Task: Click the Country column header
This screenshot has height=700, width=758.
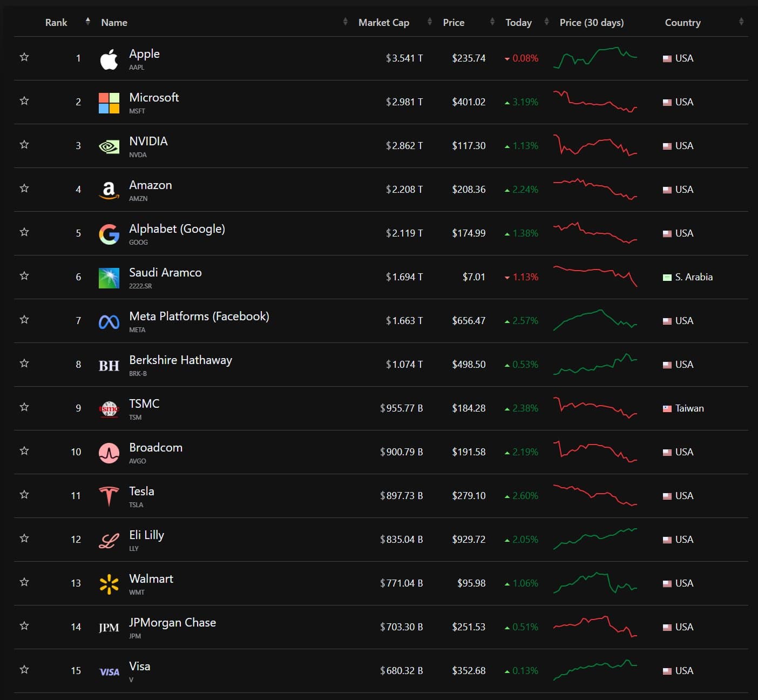Action: [x=683, y=22]
